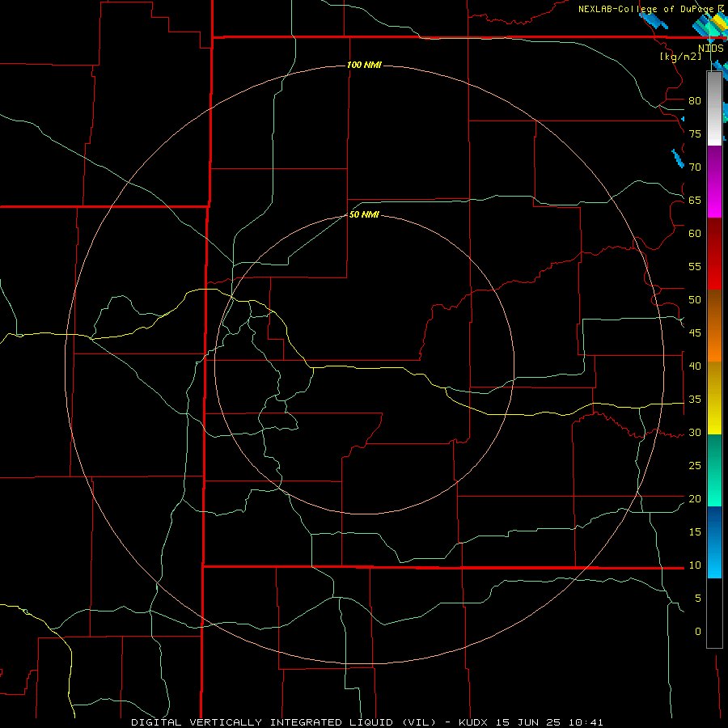Click the legend value 40
The width and height of the screenshot is (728, 728).
coord(695,366)
